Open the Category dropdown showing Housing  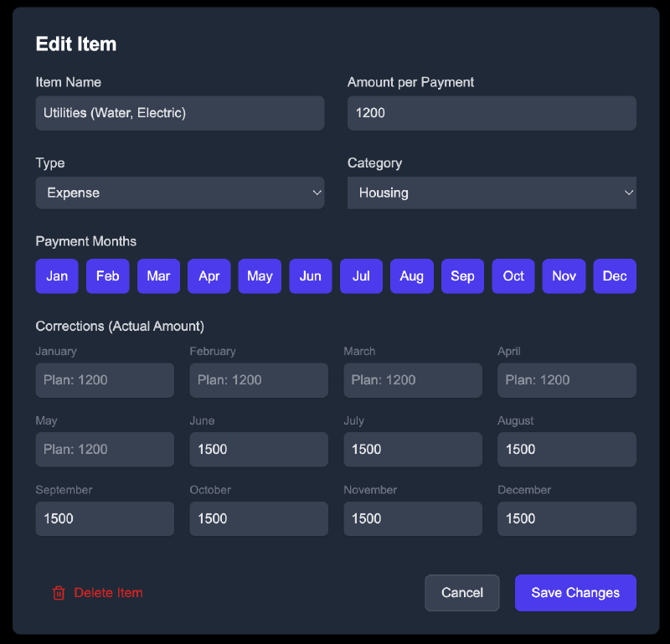[x=492, y=193]
